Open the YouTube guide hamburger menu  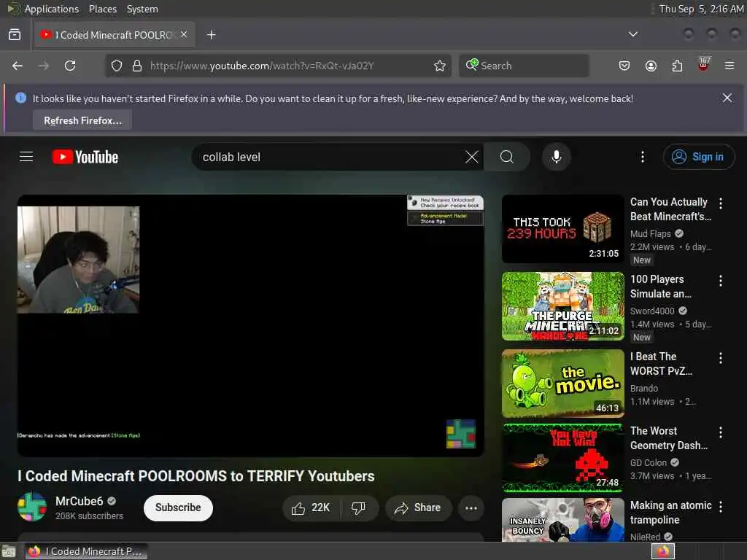click(26, 157)
